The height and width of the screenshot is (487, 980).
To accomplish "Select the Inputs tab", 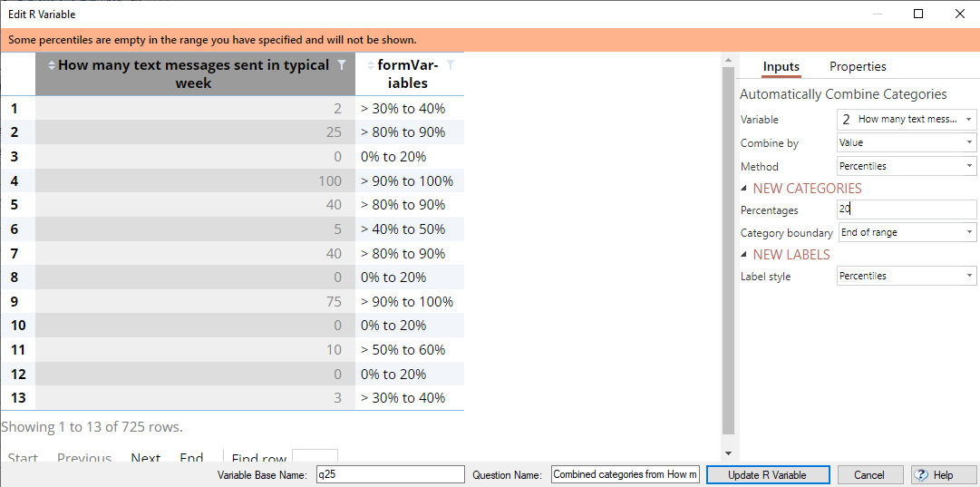I will coord(781,67).
